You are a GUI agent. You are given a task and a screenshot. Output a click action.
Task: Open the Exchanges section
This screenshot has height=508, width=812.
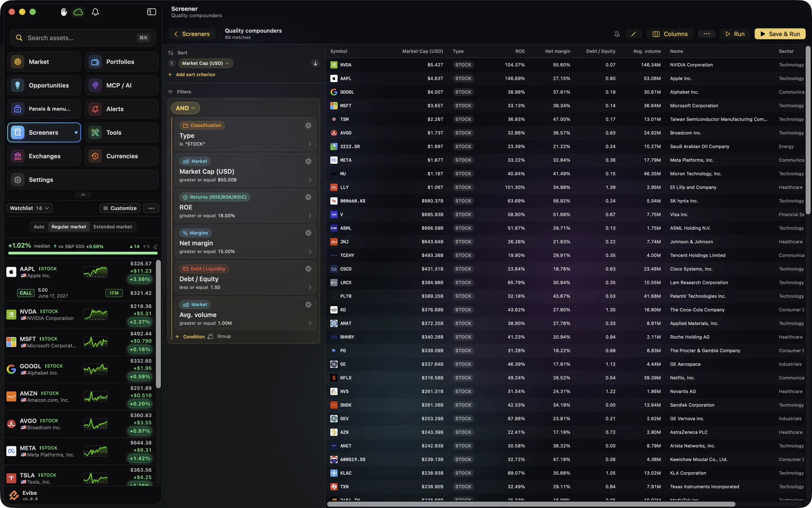pyautogui.click(x=44, y=156)
